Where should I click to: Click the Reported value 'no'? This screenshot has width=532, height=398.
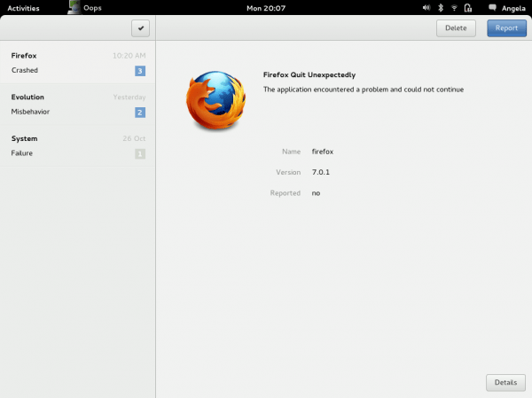[x=316, y=193]
